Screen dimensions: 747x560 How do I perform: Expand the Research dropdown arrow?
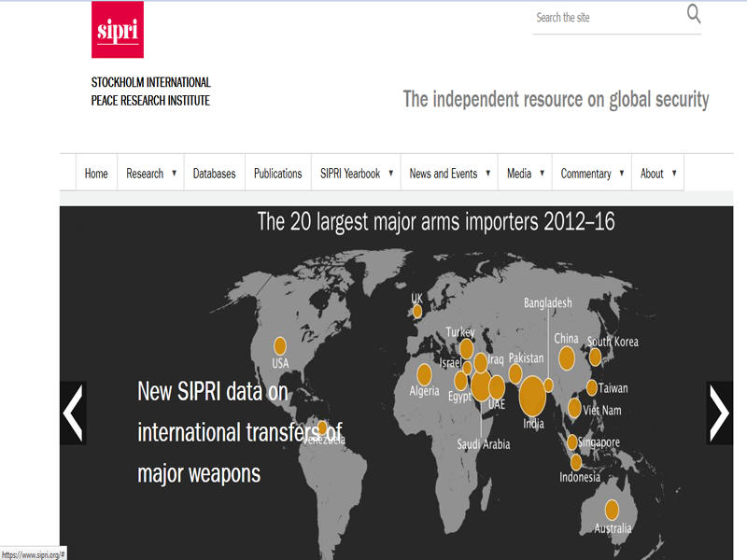174,173
